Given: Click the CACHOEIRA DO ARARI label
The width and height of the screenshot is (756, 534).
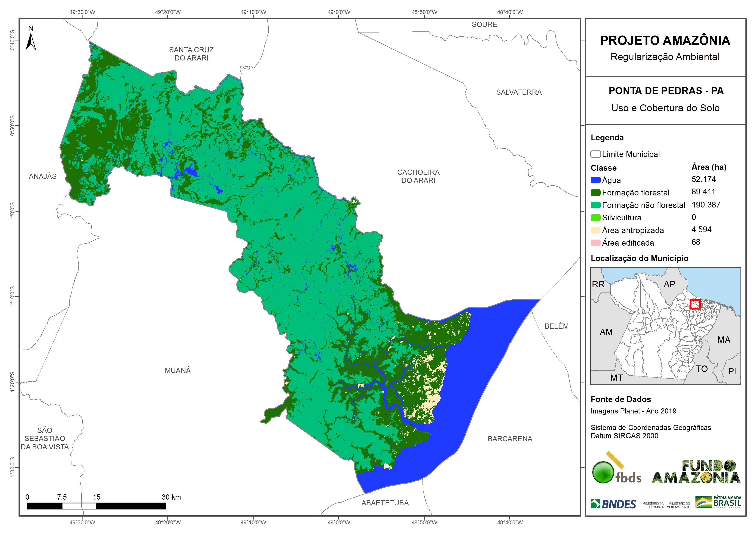Looking at the screenshot, I should point(418,176).
